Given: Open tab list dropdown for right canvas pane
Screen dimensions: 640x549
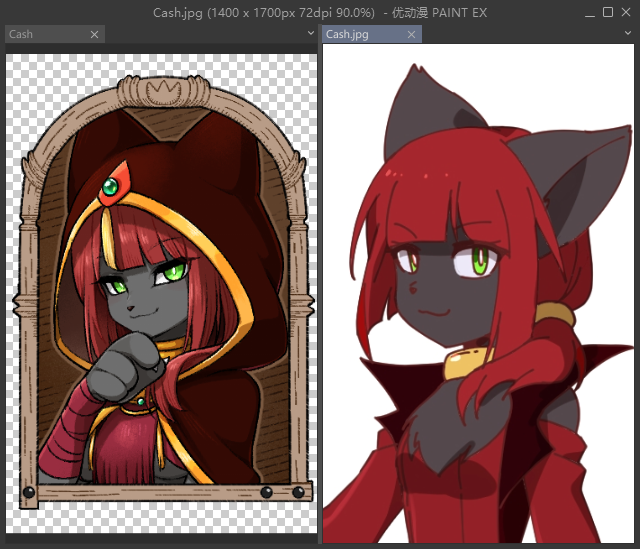Looking at the screenshot, I should pos(628,33).
